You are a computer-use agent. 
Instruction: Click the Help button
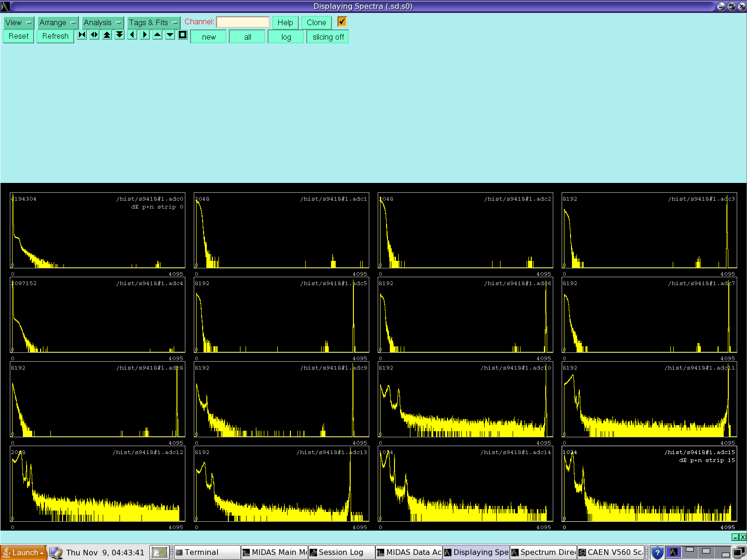(x=285, y=22)
